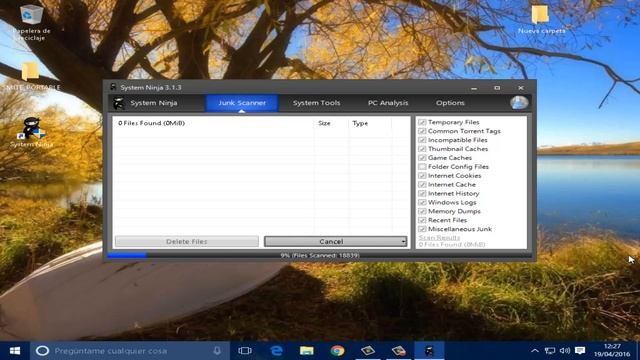Open the Scan Results link
Screen dimensions: 640x360
point(439,238)
